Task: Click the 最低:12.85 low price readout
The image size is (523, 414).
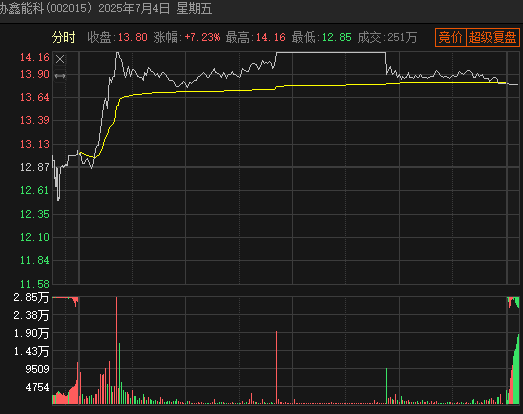Action: coord(322,37)
